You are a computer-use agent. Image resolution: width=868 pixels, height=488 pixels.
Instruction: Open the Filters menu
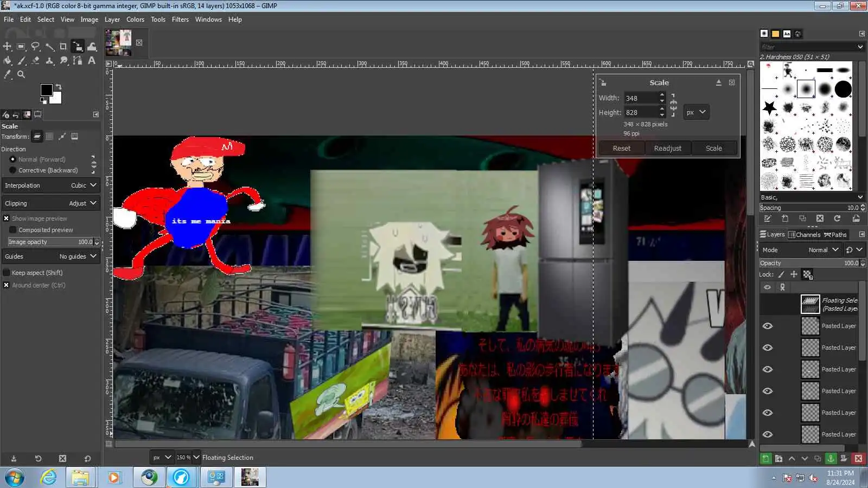pos(180,20)
